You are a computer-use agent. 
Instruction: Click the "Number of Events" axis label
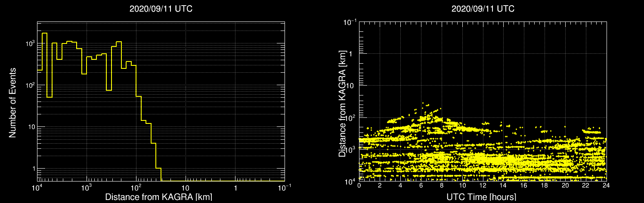12,102
